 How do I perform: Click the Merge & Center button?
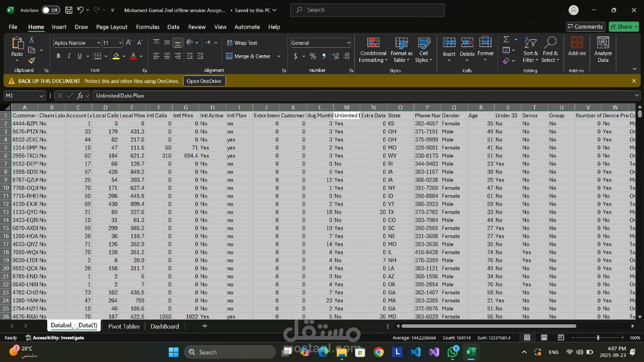(x=253, y=56)
